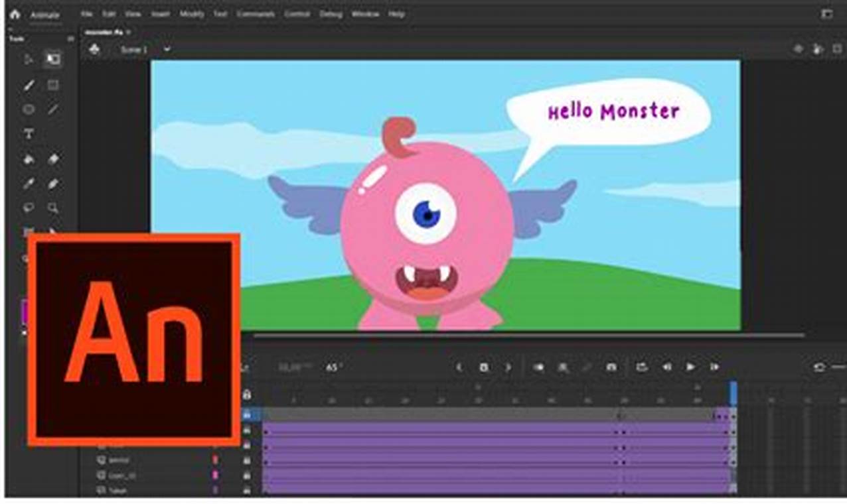Toggle the lock on the fourth timeline layer
This screenshot has height=504, width=847.
(x=247, y=460)
